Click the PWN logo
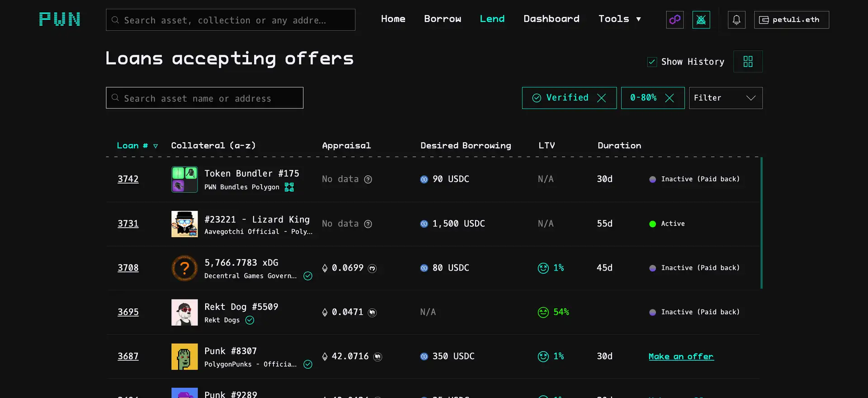Viewport: 868px width, 398px height. (x=60, y=19)
